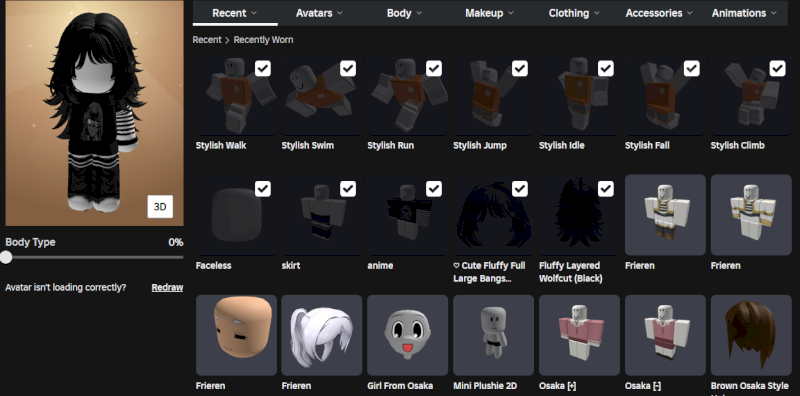Select Fluffy Layered Wolfcut (Black) hair image
The image size is (800, 396).
coord(580,215)
